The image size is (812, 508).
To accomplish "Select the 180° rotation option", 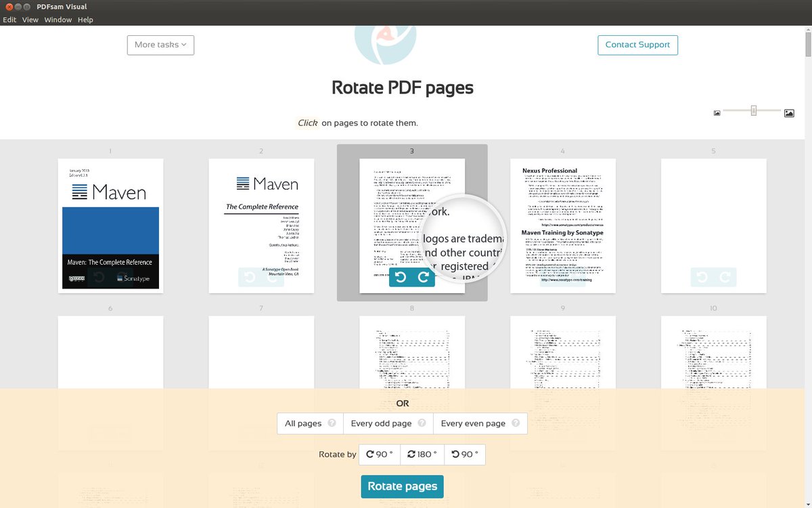I will pos(422,454).
